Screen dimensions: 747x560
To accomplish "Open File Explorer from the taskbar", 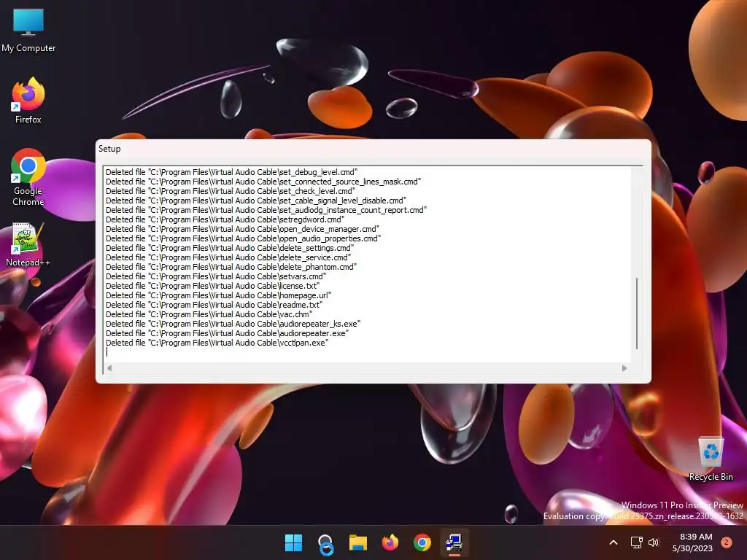I will click(357, 542).
